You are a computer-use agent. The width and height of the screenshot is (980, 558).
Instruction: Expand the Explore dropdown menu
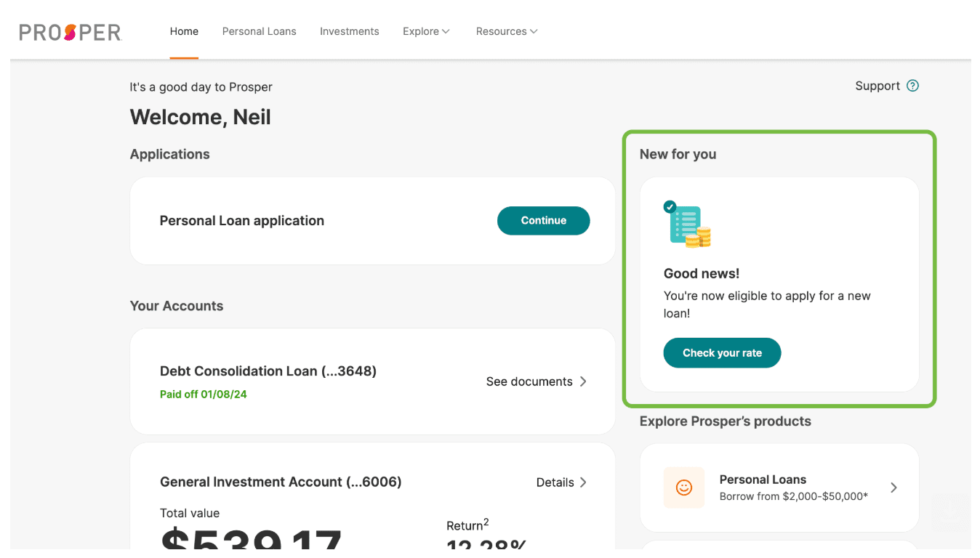(426, 31)
